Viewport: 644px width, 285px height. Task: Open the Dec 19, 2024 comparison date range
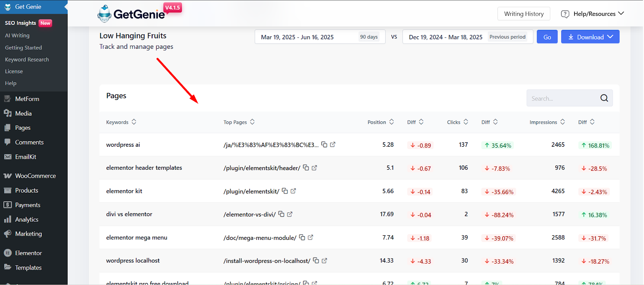(x=468, y=37)
